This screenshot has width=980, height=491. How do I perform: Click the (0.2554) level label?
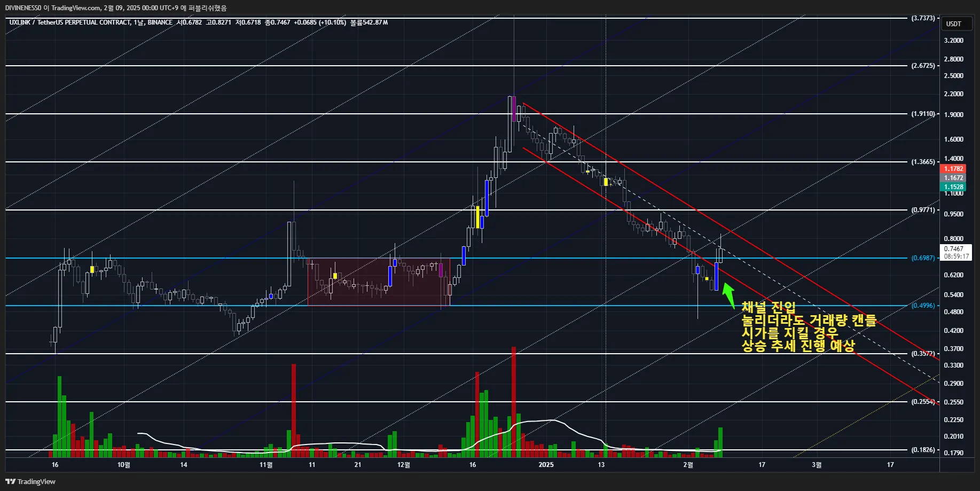923,402
